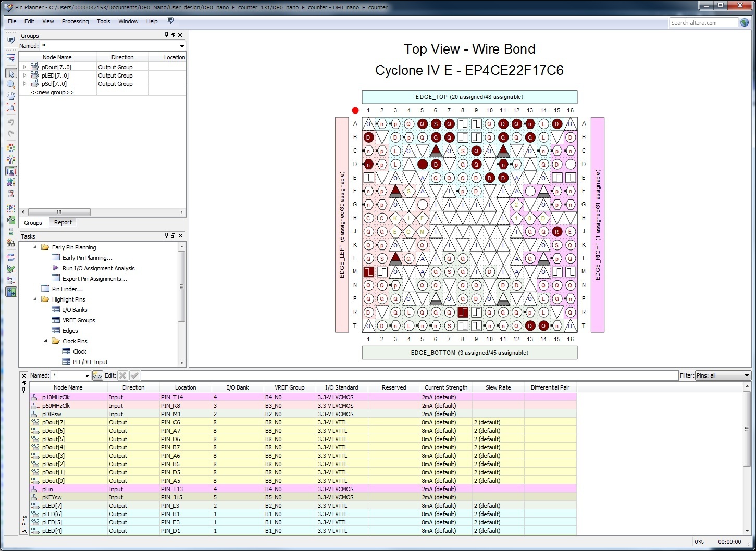
Task: Toggle the float/dock icon on the Groups panel
Action: coord(172,35)
